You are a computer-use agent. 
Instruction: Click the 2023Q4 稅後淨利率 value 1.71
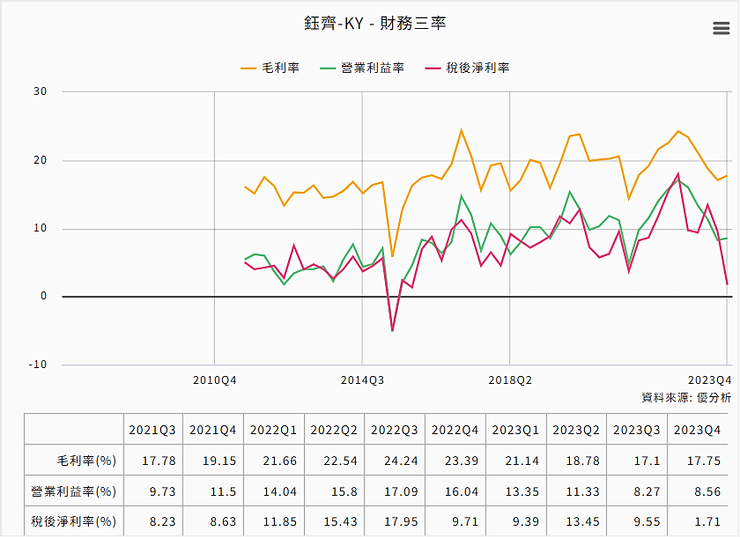(x=696, y=521)
